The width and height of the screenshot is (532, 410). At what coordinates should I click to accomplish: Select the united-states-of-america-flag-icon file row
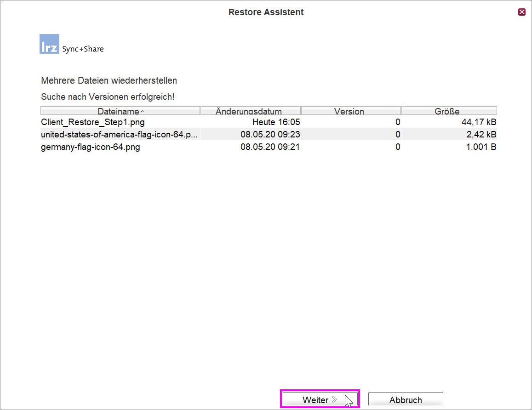click(119, 135)
